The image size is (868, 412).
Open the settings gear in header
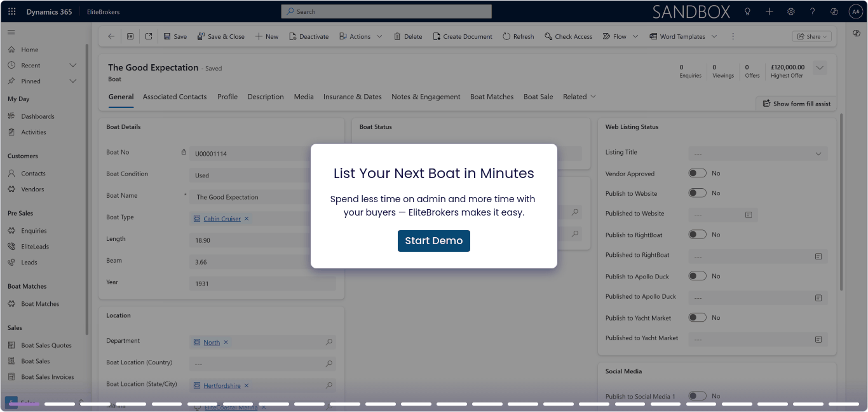tap(790, 11)
